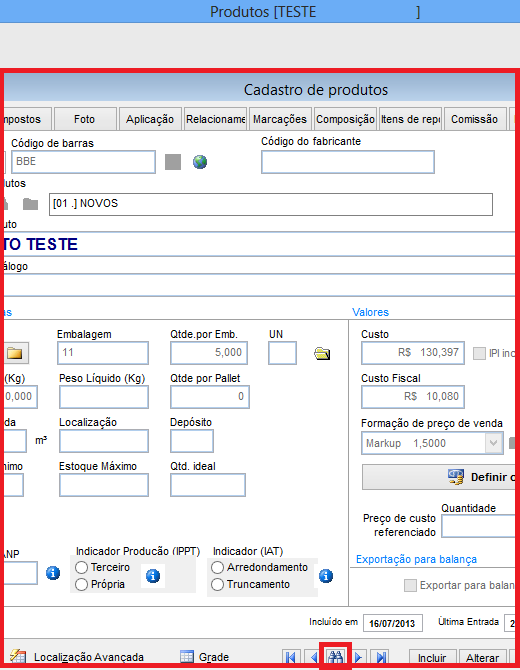Select the Truncamento radio option
Image resolution: width=520 pixels, height=670 pixels.
pyautogui.click(x=217, y=584)
